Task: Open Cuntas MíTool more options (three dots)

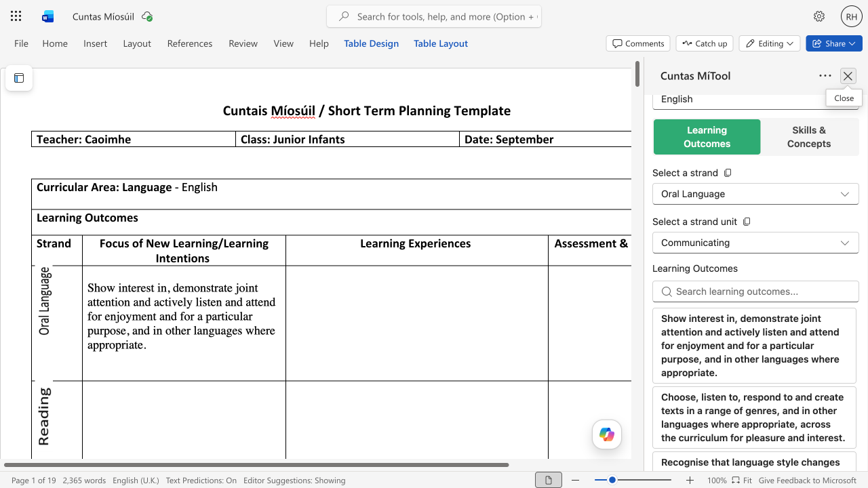Action: click(x=825, y=76)
